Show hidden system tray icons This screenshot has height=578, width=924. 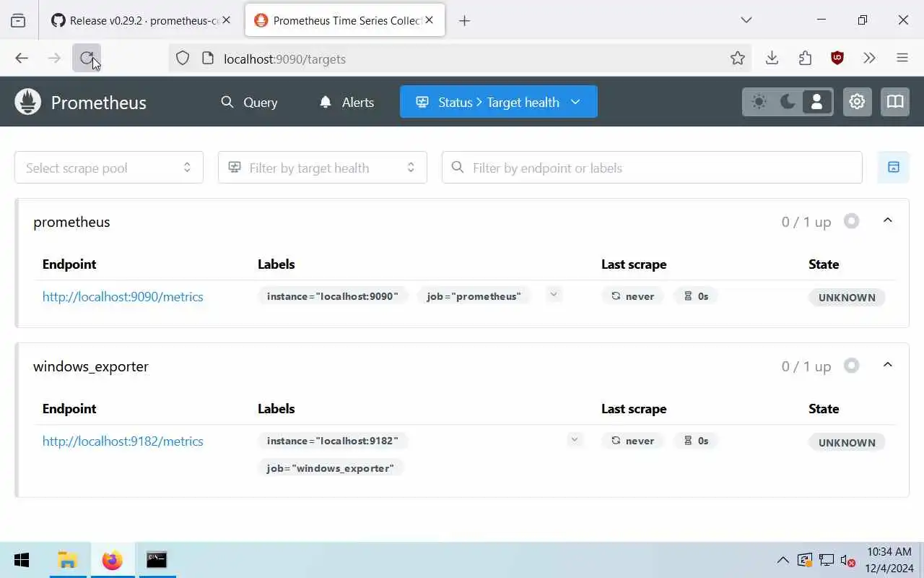[x=783, y=560]
